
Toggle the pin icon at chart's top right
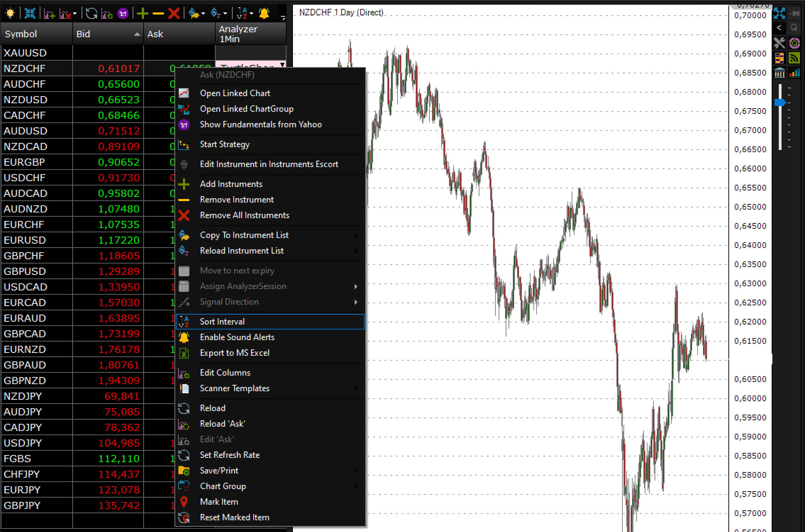point(795,13)
